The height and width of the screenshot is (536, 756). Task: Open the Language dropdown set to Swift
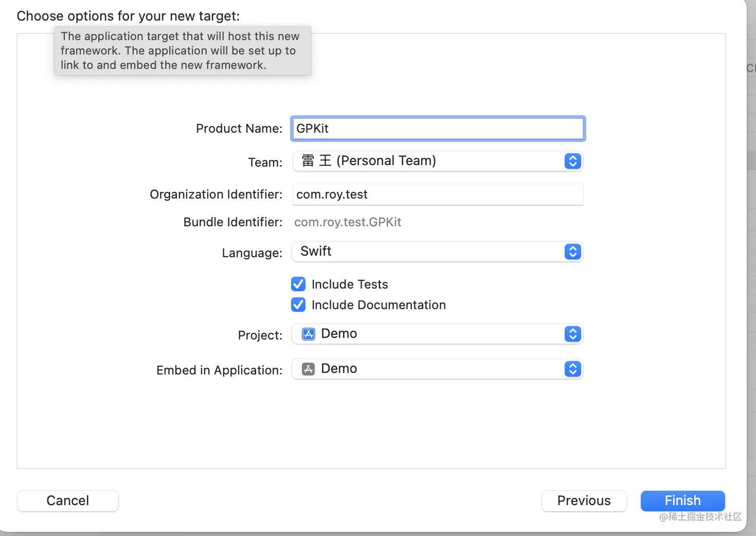(x=432, y=252)
